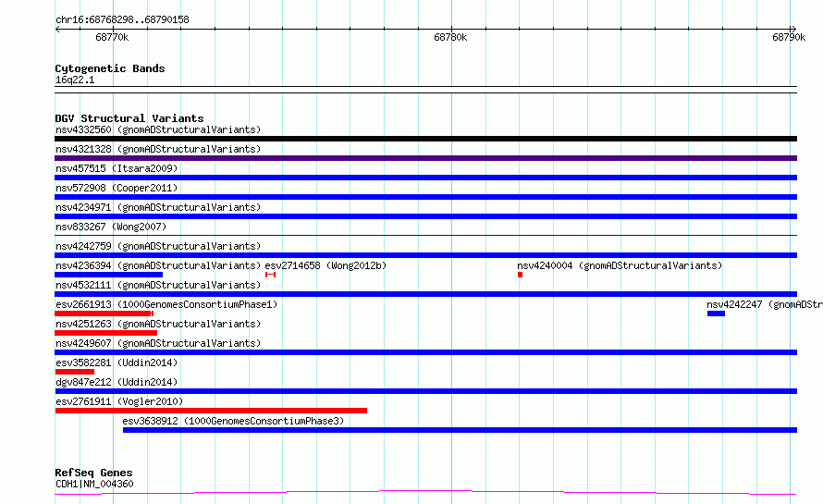Click the tiny red nsv4240004 marker

(x=520, y=275)
